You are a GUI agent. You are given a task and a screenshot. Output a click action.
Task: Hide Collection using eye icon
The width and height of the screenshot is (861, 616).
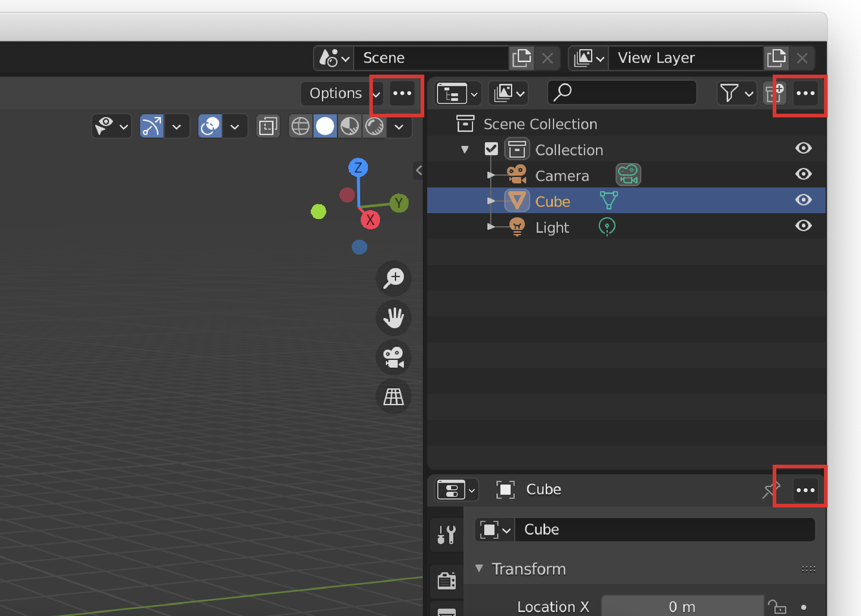(x=803, y=148)
